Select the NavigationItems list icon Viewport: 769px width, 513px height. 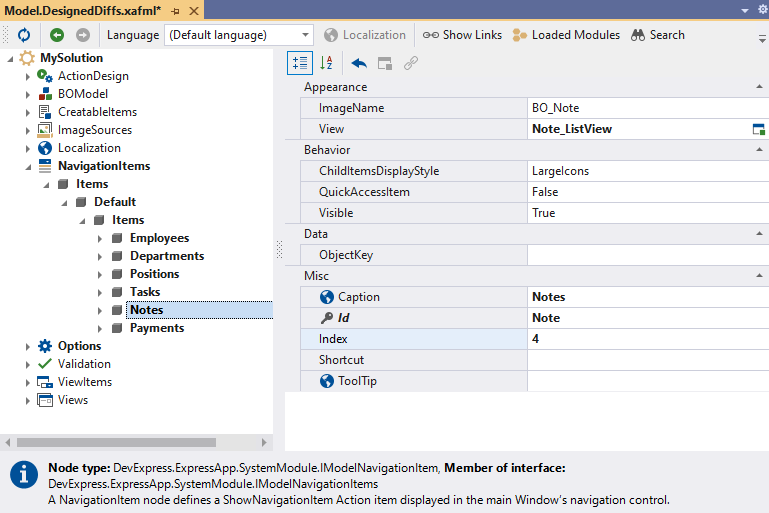45,166
